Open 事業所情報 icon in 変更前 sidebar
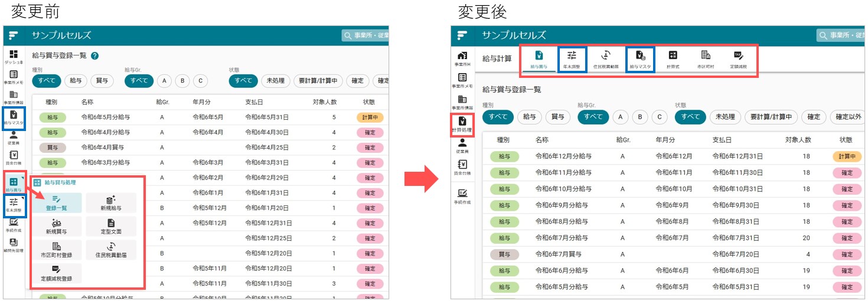Screen dimensions: 868x301 (14, 97)
